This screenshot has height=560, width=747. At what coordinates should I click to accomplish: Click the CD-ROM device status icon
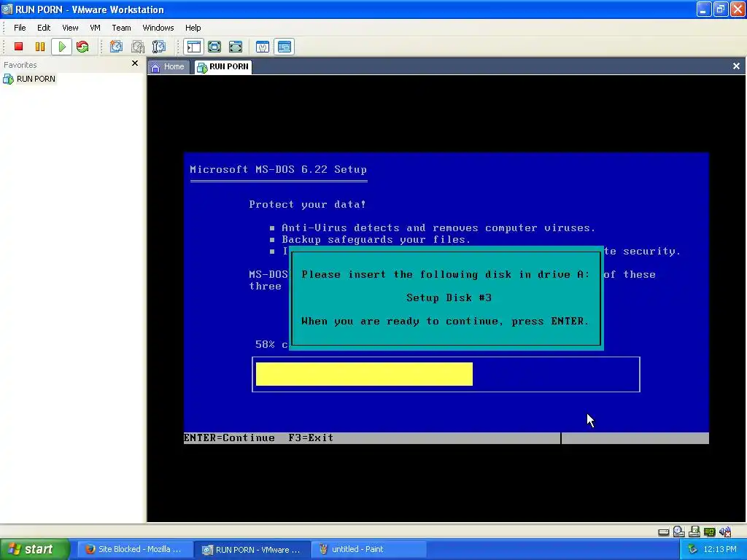(679, 532)
